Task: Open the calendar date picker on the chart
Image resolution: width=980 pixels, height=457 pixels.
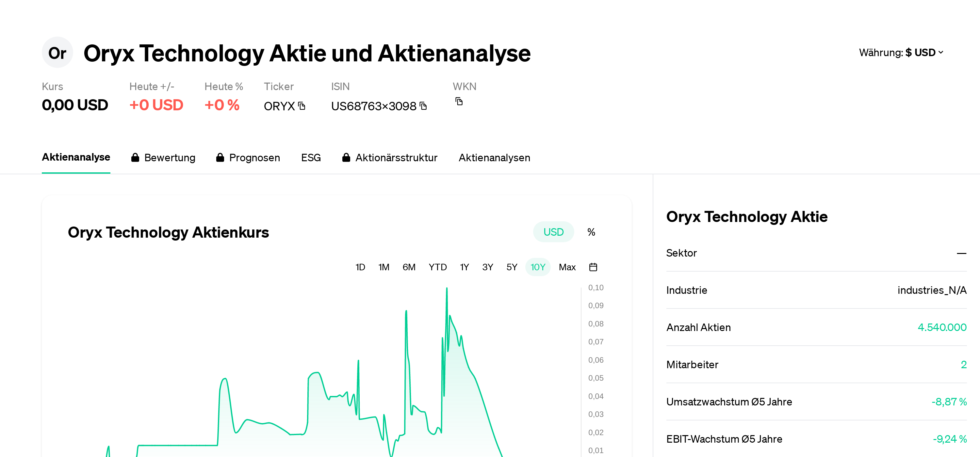Action: pyautogui.click(x=594, y=267)
